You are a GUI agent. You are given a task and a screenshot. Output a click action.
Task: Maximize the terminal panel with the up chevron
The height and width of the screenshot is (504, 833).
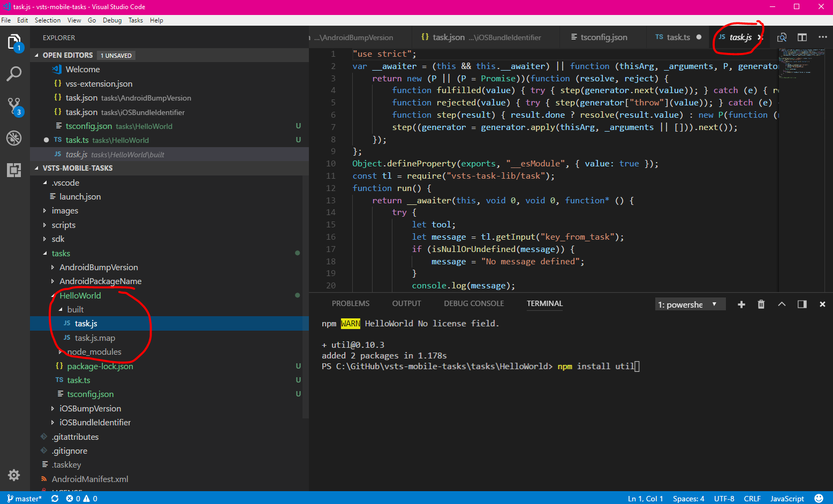coord(782,304)
